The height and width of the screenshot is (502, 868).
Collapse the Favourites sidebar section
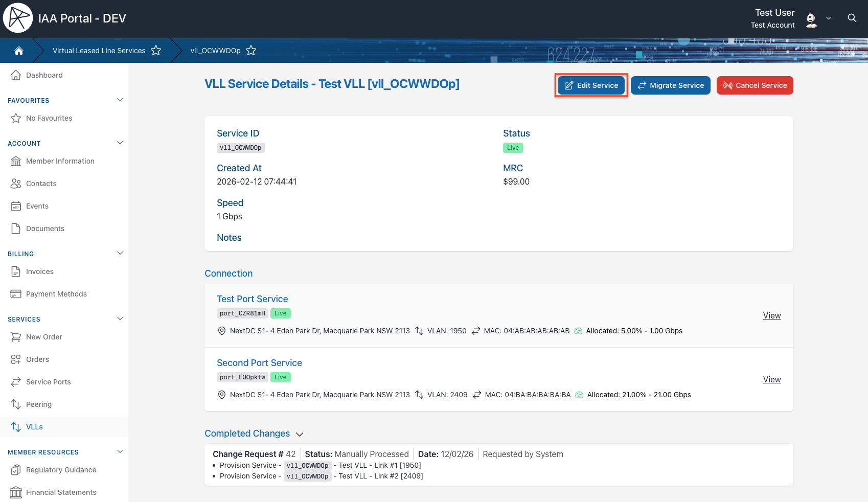click(120, 100)
